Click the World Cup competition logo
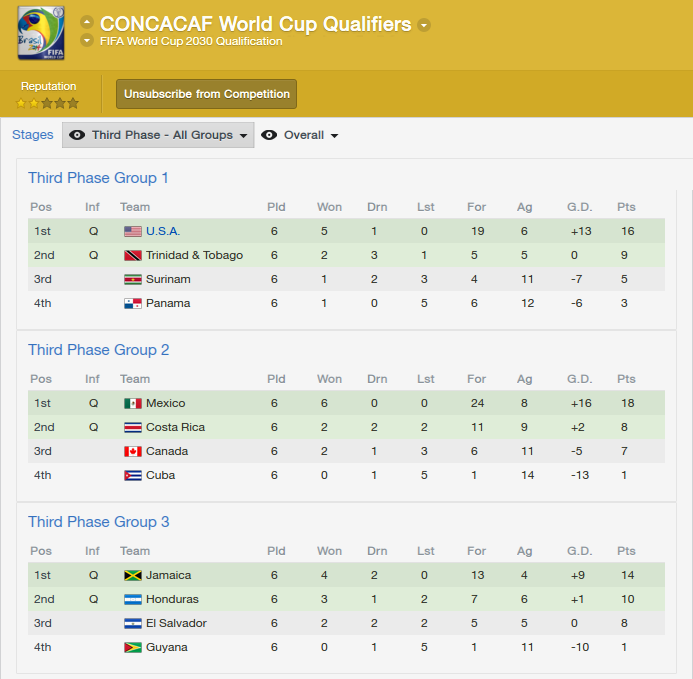 pyautogui.click(x=41, y=33)
